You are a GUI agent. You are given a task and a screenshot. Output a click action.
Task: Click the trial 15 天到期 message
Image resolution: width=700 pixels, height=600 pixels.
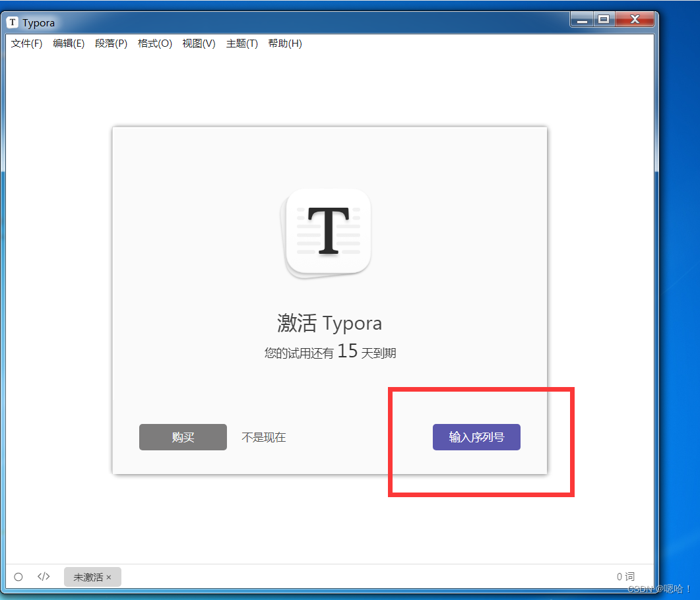(330, 351)
